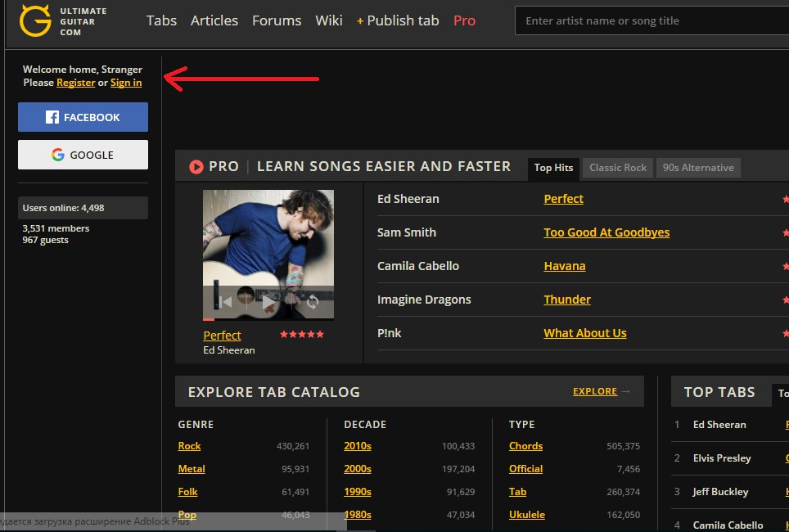Rate Perfect using the five-star rating

(302, 334)
